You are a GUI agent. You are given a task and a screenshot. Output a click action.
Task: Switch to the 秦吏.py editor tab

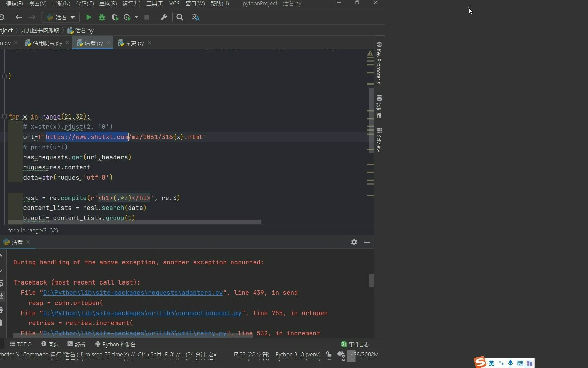pos(133,43)
